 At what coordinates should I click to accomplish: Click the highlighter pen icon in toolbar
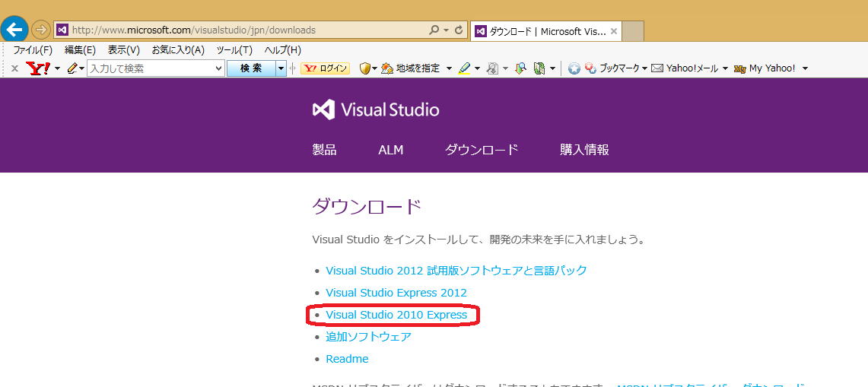pos(465,68)
